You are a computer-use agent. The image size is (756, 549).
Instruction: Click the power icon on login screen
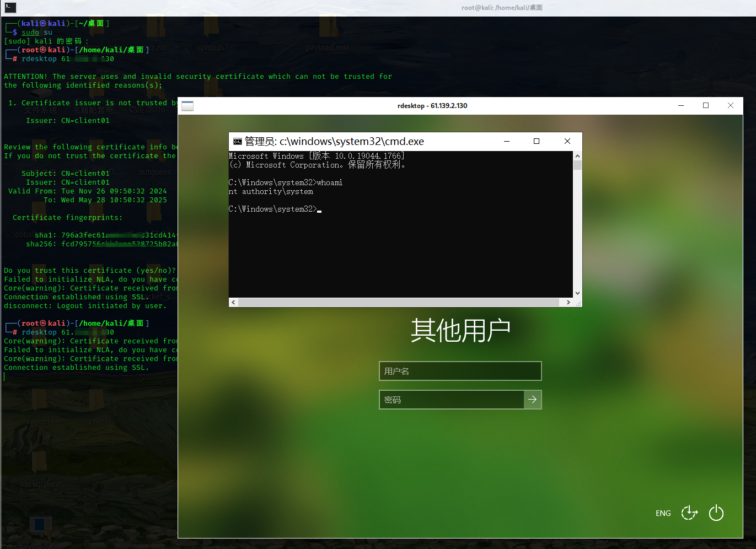pos(716,513)
